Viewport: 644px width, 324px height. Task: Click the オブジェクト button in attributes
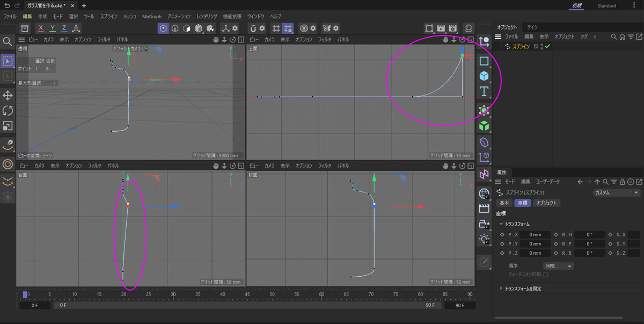(x=546, y=203)
